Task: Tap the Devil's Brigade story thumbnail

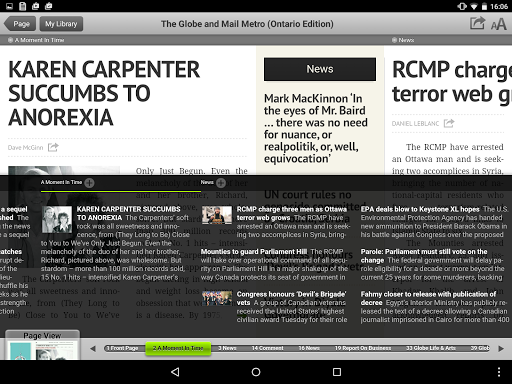Action: 217,299
